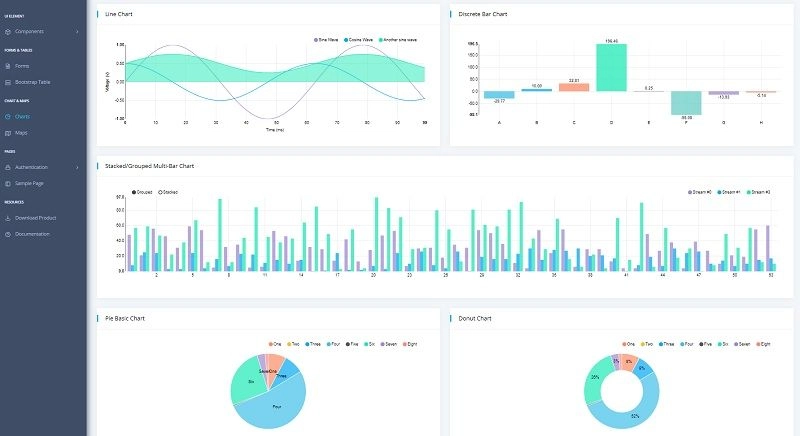Toggle legend entry Two in Donut Chart
The width and height of the screenshot is (800, 436).
point(647,344)
